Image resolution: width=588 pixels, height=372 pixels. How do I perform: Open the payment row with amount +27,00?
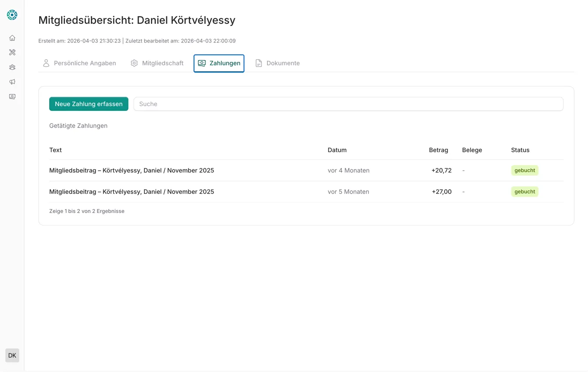point(131,192)
